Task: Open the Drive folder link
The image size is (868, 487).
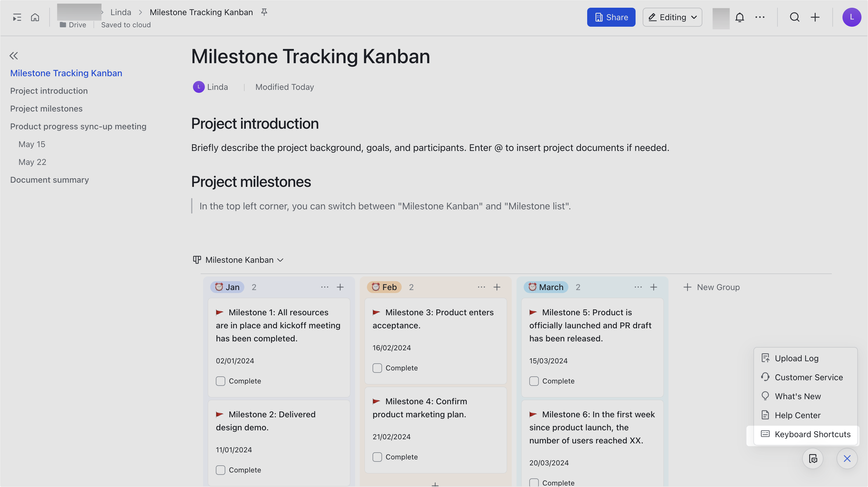Action: coord(73,25)
